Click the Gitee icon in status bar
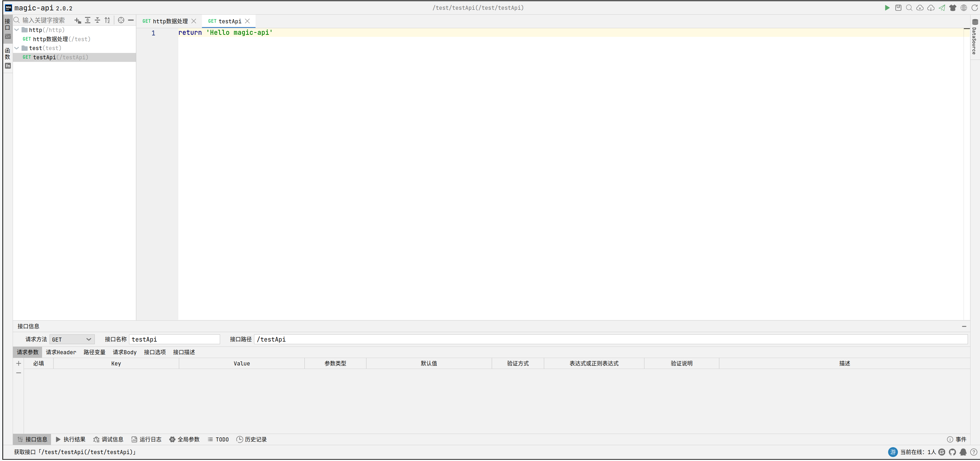Image resolution: width=980 pixels, height=461 pixels. click(942, 452)
